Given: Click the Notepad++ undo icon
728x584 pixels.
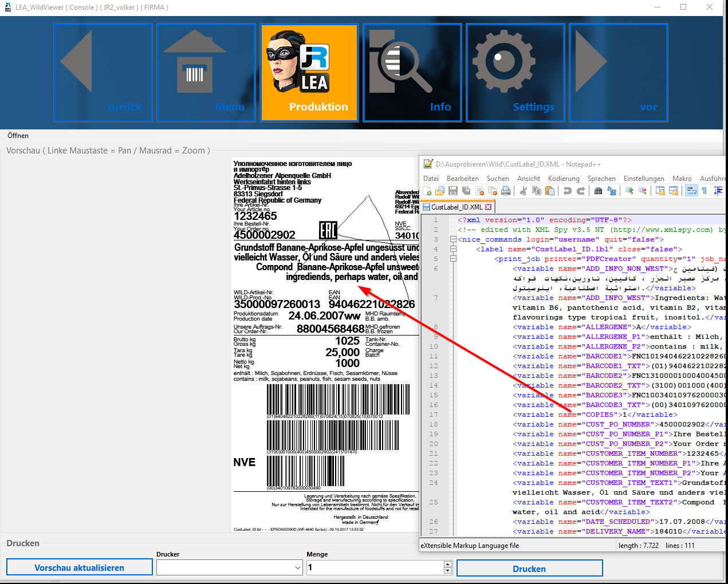Looking at the screenshot, I should pos(567,191).
